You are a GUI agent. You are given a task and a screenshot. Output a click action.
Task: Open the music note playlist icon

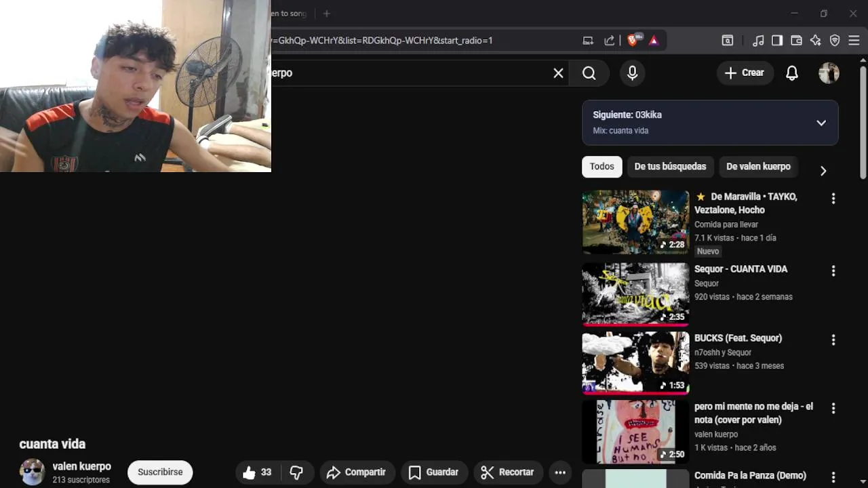[x=758, y=41]
